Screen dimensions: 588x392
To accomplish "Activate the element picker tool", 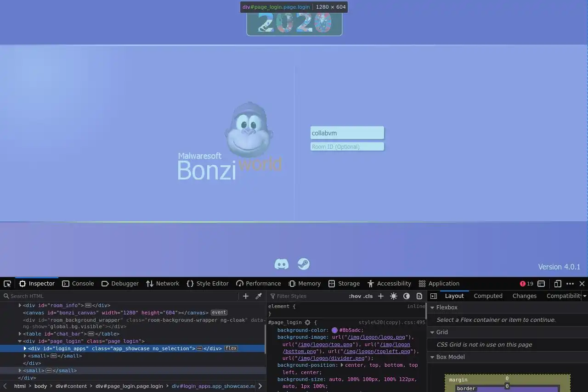I will [x=7, y=284].
